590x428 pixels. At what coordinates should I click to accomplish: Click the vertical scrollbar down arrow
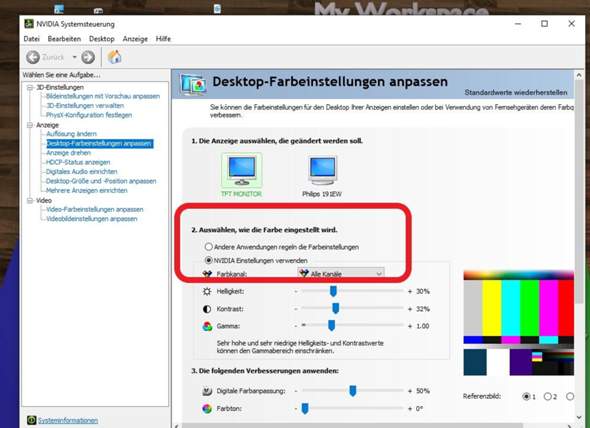(579, 417)
